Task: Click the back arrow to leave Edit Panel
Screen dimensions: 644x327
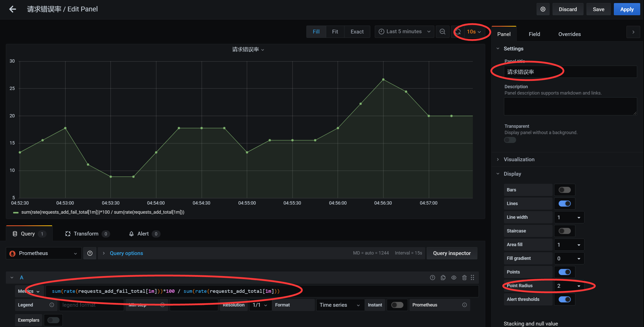Action: point(12,9)
